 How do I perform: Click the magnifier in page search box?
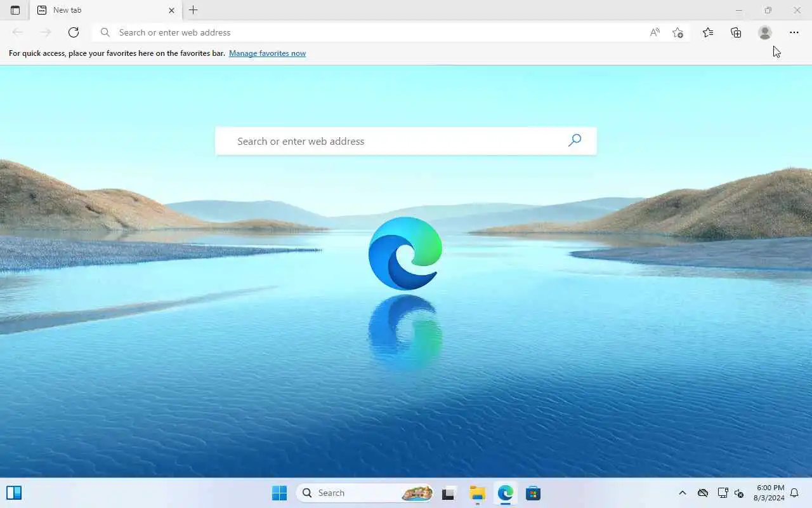[x=575, y=140]
